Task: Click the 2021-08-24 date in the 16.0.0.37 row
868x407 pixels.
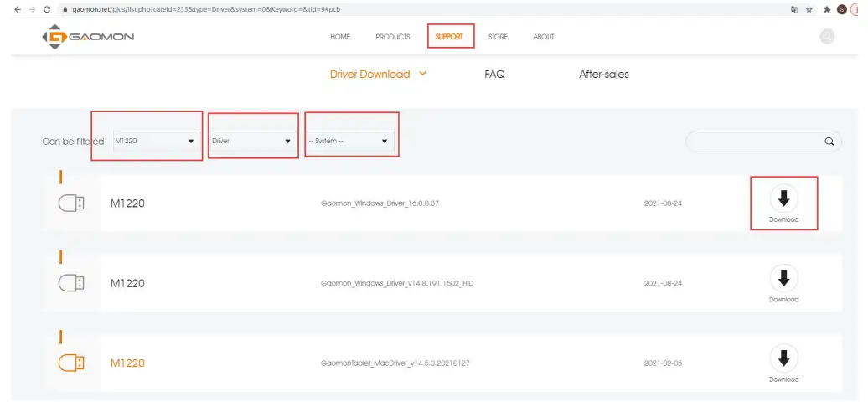Action: point(664,203)
